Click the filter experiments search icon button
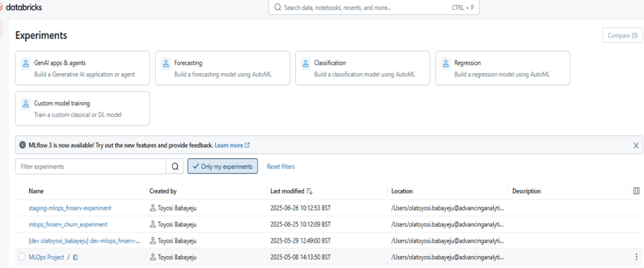The height and width of the screenshot is (268, 644). click(176, 167)
